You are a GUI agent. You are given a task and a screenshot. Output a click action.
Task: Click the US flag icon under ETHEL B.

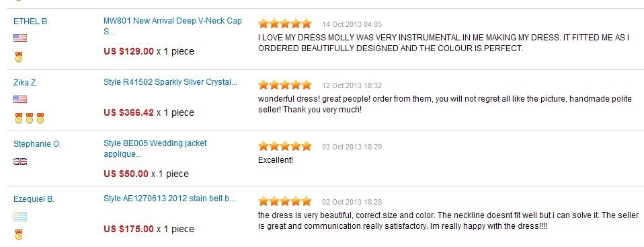point(20,38)
